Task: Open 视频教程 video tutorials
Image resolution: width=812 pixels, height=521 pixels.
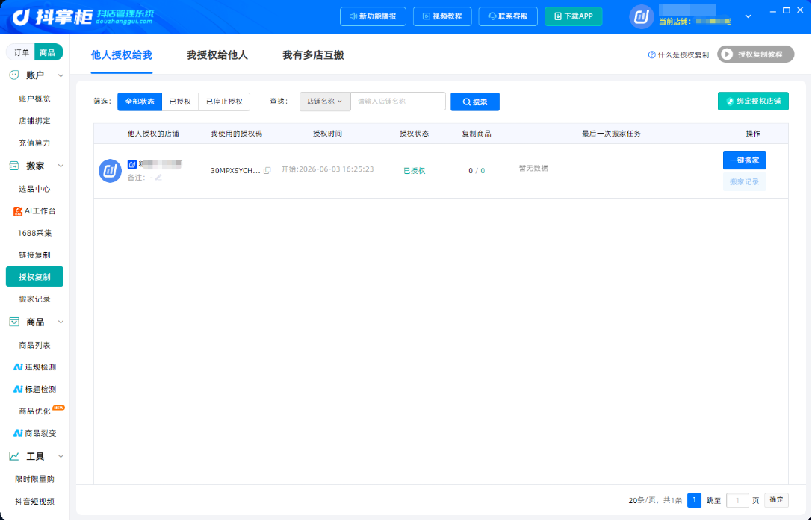Action: point(442,16)
